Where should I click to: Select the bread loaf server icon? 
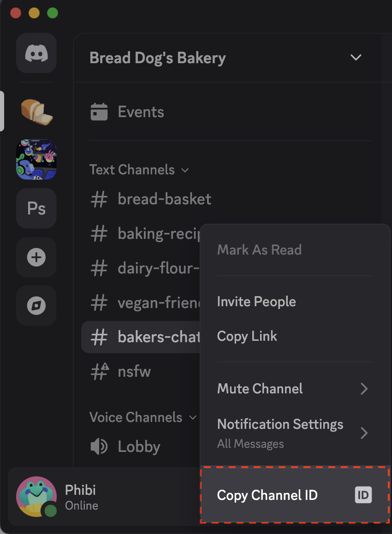tap(36, 111)
